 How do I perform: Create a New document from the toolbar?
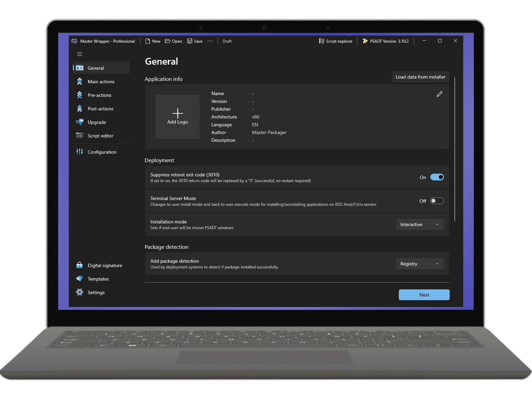click(152, 41)
